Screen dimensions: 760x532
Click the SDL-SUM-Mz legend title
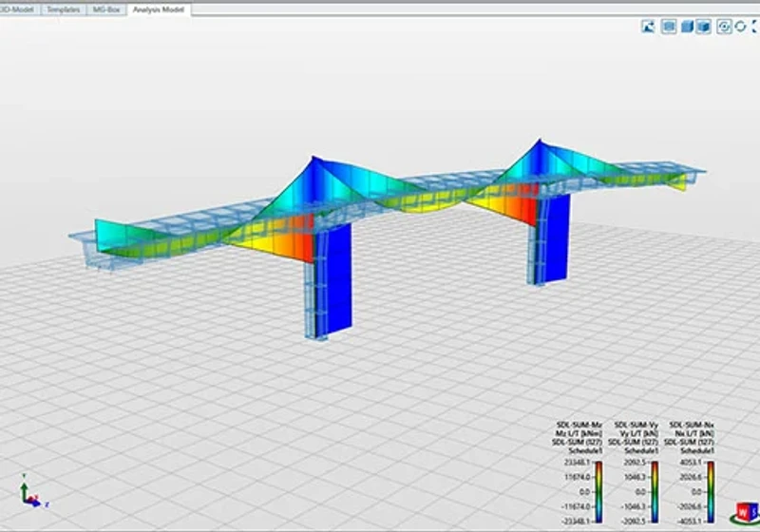tap(579, 425)
